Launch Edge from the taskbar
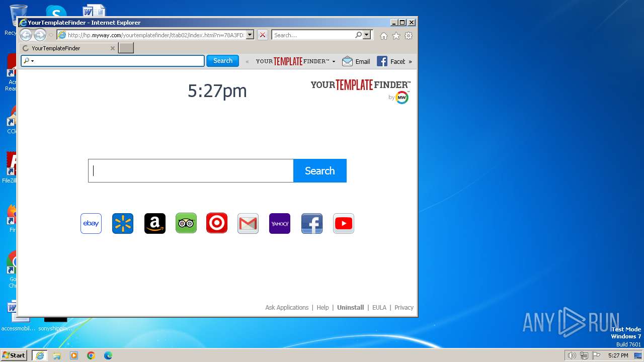 108,355
